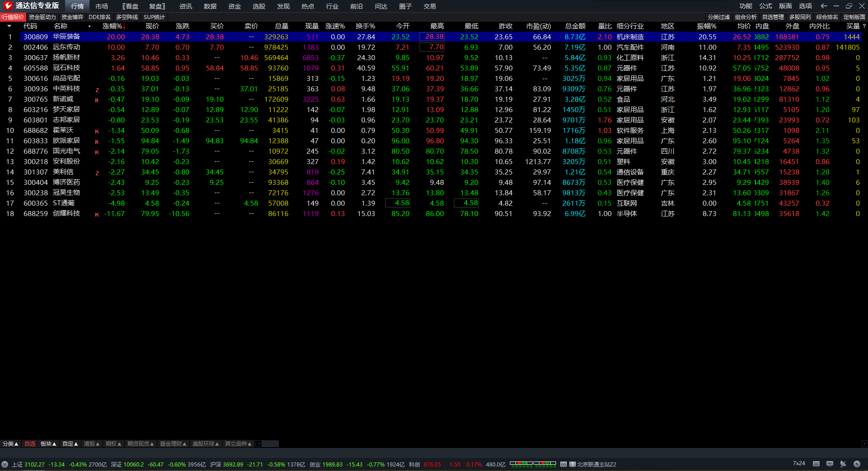Click the market breadth indicator bars
Screen dimensions: 868x471
533,463
